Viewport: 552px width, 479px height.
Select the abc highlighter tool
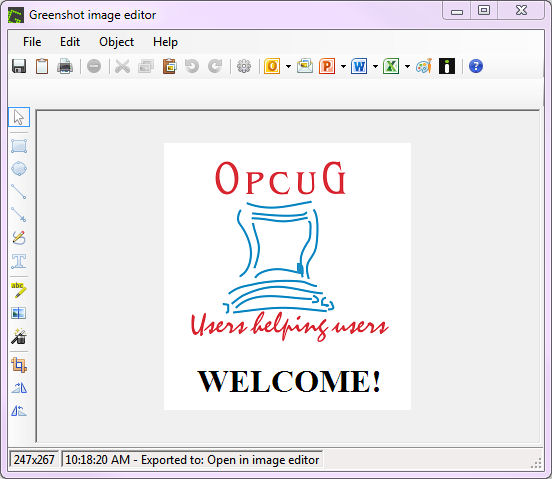tap(19, 290)
